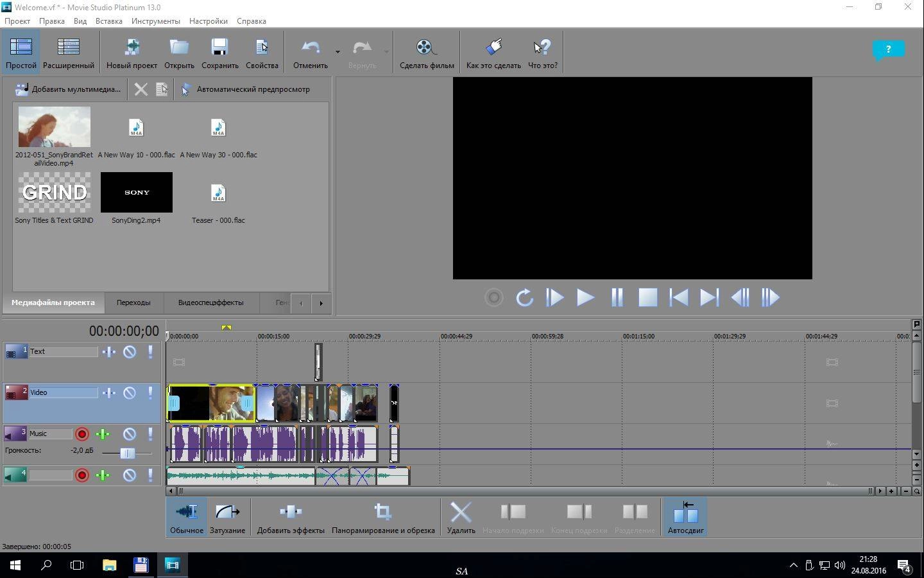Click Play from start button
Screen dimensions: 924x578
point(554,297)
